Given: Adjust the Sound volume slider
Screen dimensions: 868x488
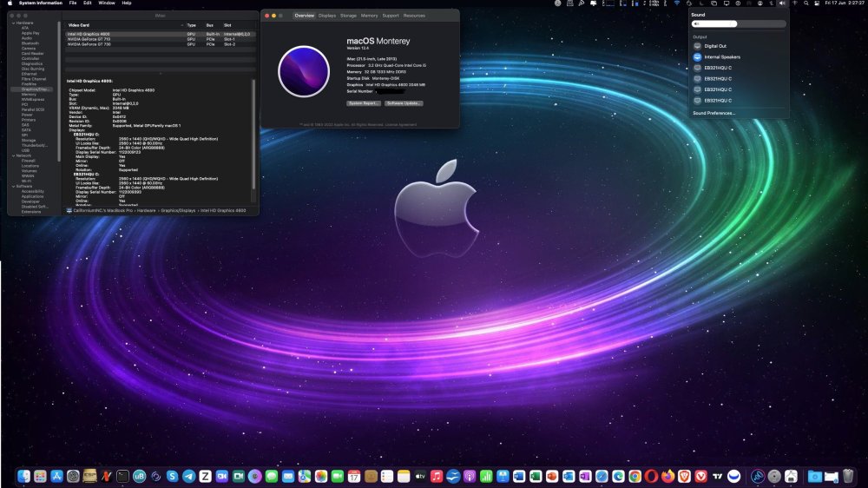Looking at the screenshot, I should (739, 23).
